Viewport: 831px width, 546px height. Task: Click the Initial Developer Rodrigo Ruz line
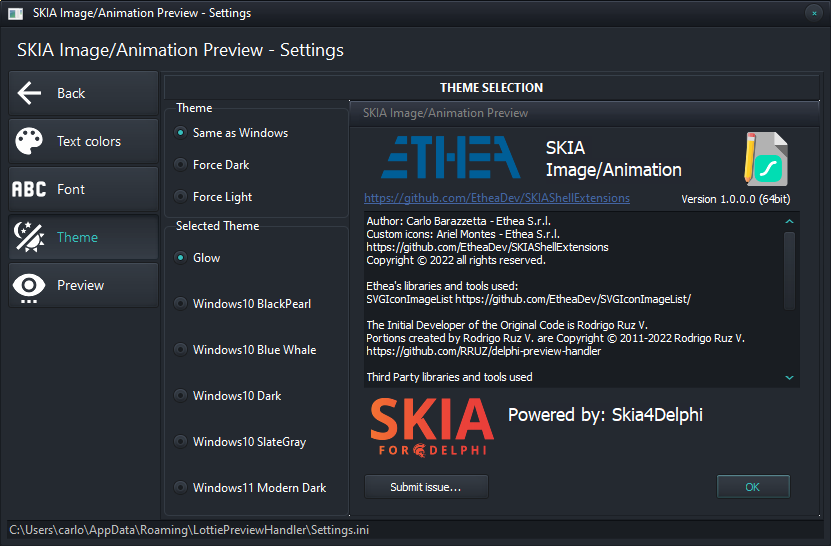pyautogui.click(x=507, y=325)
